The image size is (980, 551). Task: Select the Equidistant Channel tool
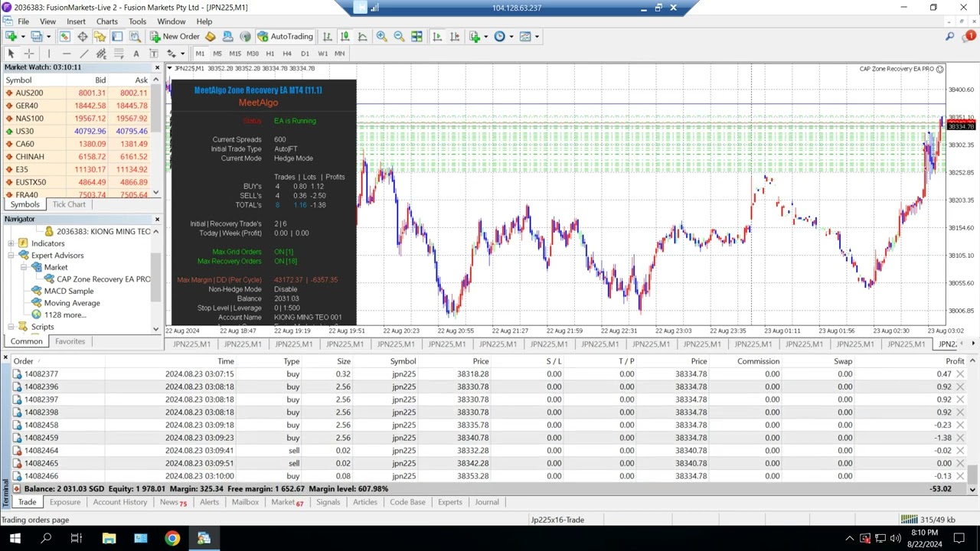(101, 54)
